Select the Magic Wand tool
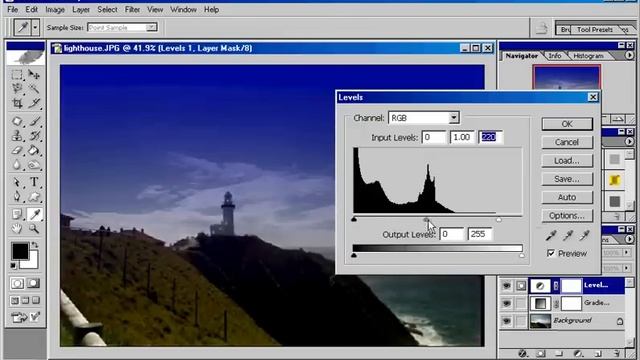The height and width of the screenshot is (360, 640). point(34,89)
